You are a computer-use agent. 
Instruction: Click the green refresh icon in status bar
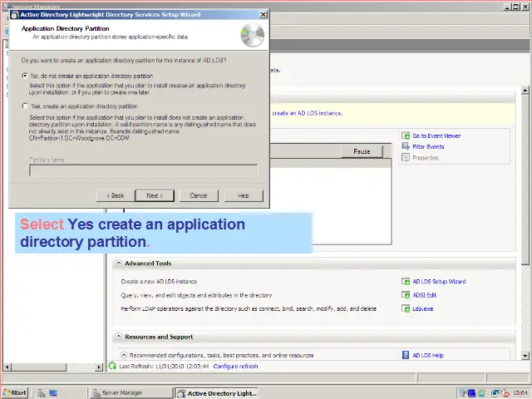[112, 366]
